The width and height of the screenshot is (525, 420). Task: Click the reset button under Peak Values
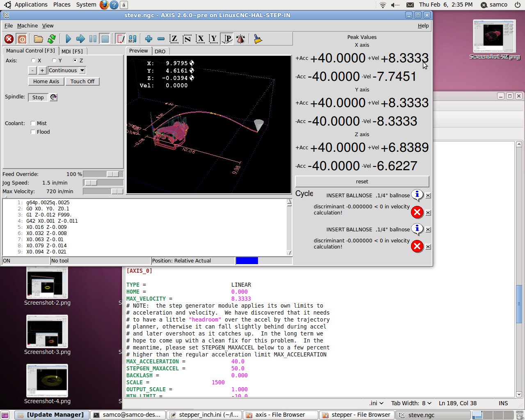pyautogui.click(x=362, y=181)
